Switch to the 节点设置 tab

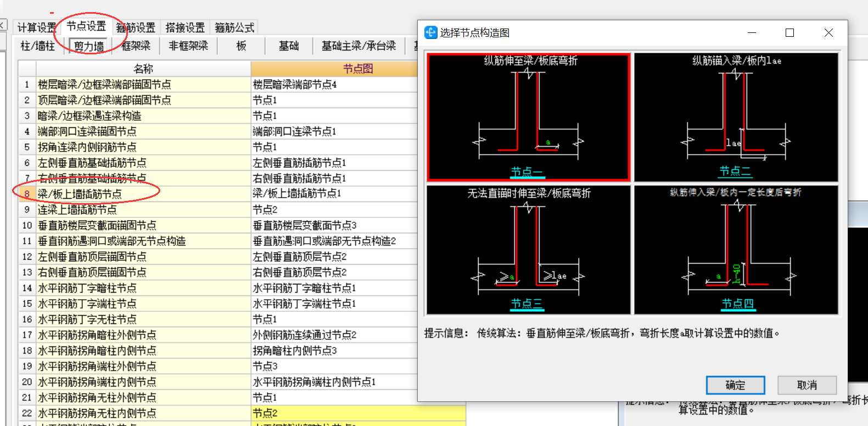point(86,26)
